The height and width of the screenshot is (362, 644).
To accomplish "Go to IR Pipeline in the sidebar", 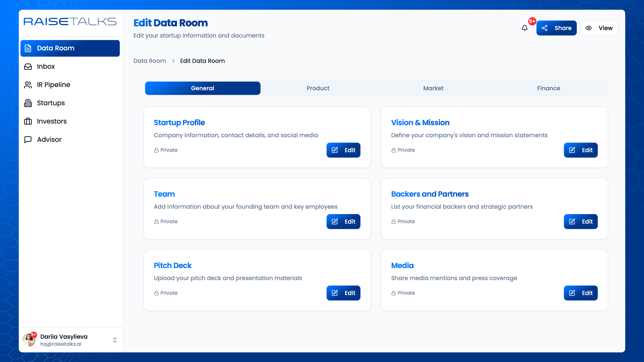I will click(x=53, y=85).
